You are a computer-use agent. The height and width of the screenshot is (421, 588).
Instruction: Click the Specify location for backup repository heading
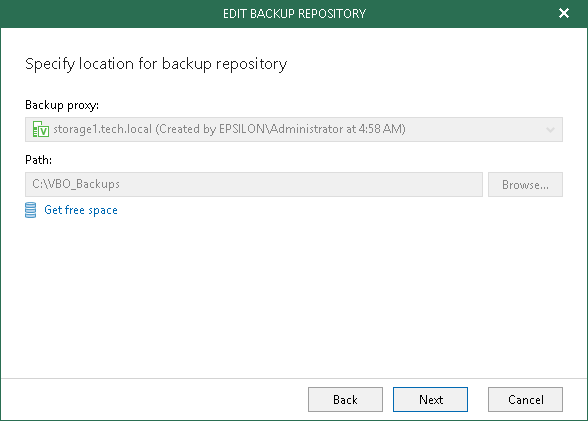click(156, 64)
